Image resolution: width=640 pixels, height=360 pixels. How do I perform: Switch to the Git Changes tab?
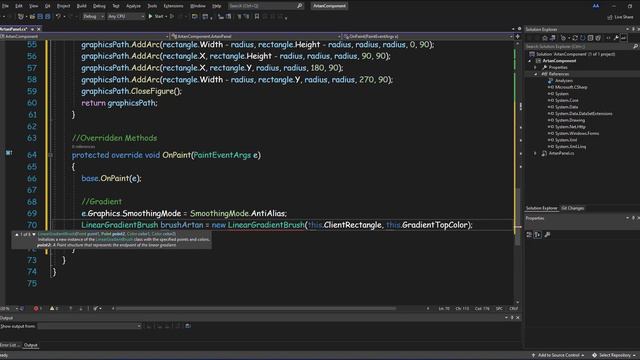coord(572,208)
